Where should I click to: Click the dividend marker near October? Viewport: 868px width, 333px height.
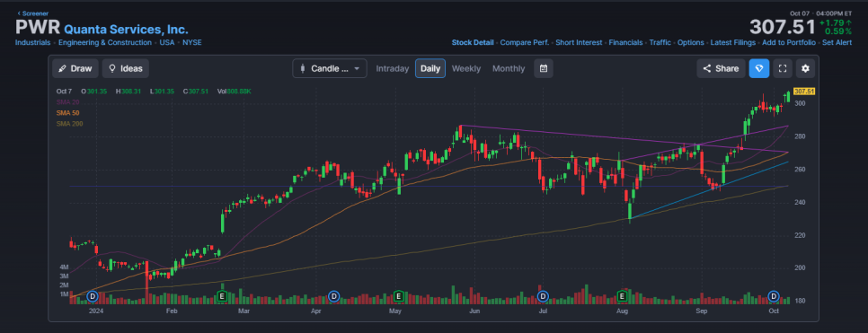(774, 296)
